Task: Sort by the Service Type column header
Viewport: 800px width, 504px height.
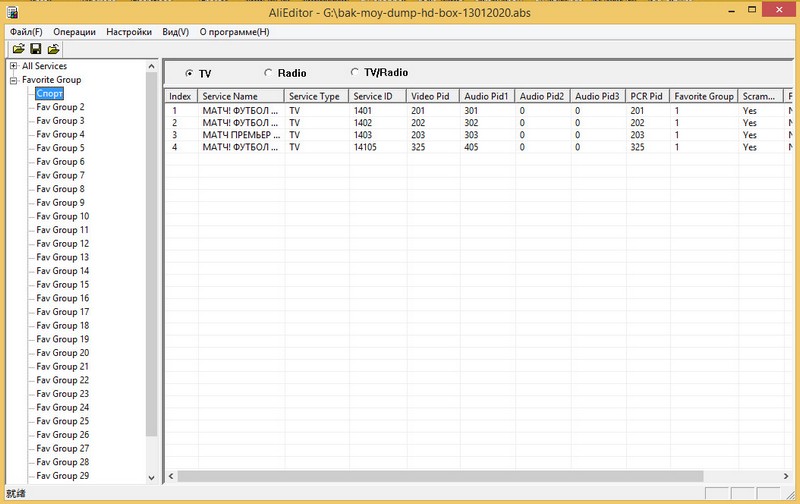Action: (316, 96)
